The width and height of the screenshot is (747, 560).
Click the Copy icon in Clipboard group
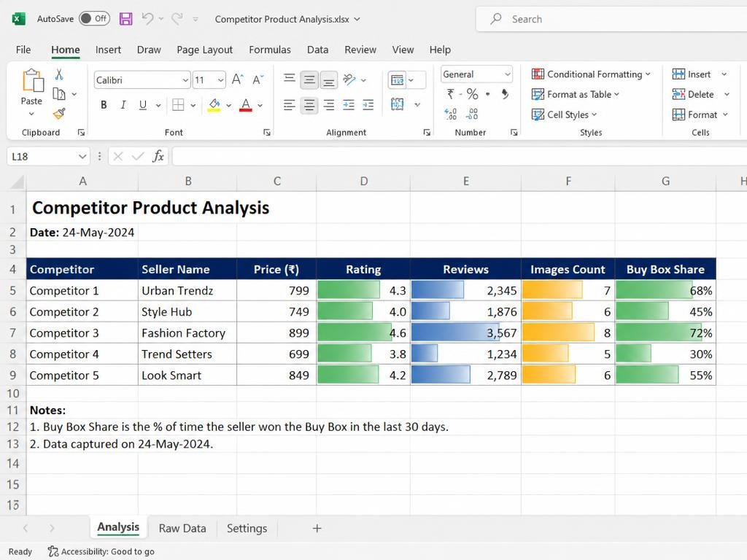click(59, 94)
